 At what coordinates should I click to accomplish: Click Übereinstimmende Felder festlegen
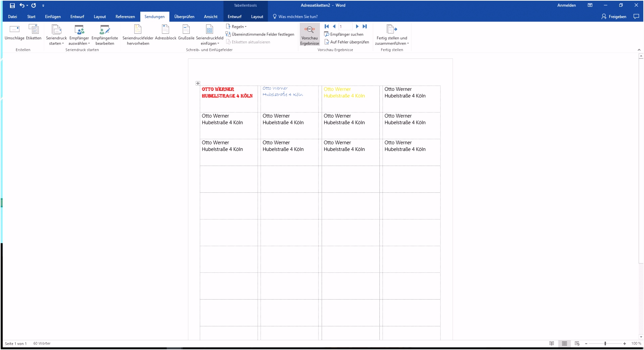[260, 34]
